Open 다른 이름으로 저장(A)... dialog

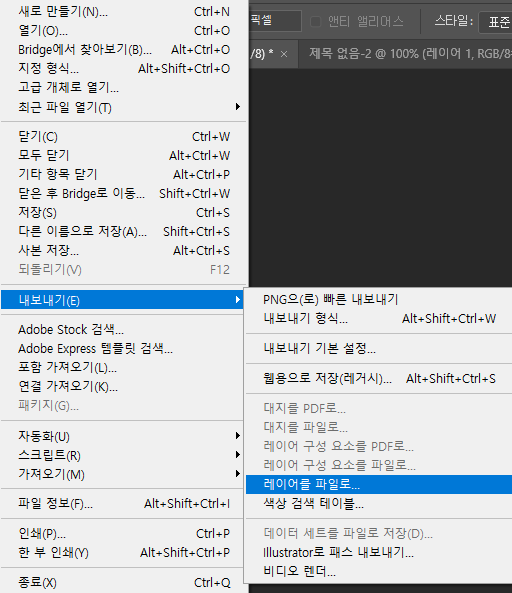pos(124,231)
